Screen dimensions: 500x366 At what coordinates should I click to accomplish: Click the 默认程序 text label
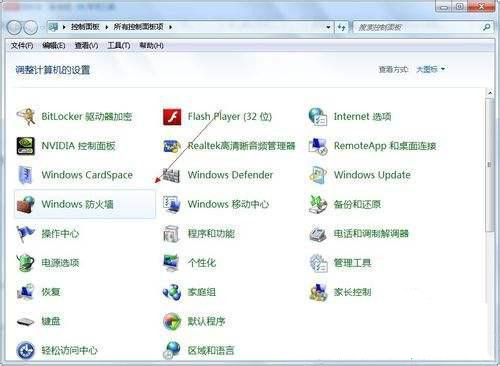click(207, 321)
